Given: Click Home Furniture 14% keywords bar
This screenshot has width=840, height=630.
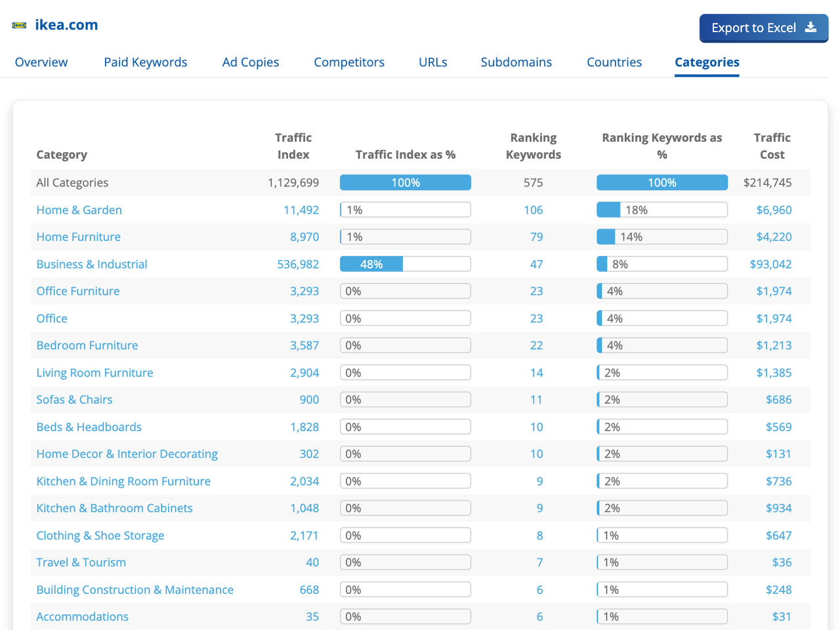Looking at the screenshot, I should coord(662,237).
